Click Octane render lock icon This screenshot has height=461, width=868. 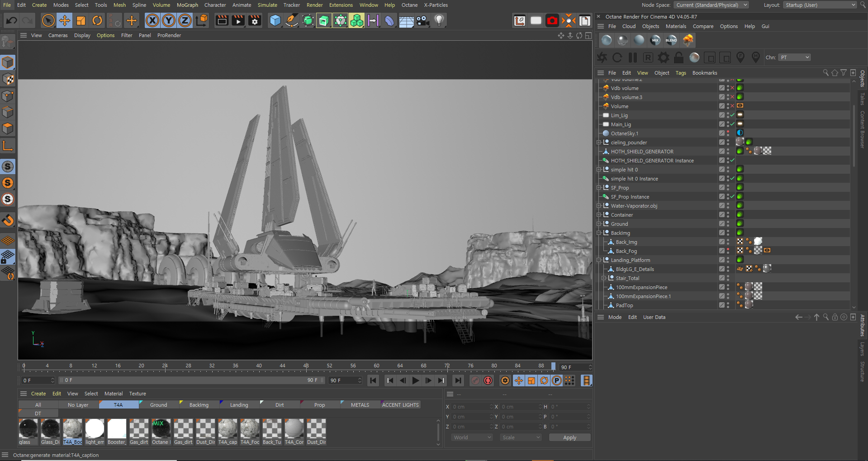tap(678, 57)
